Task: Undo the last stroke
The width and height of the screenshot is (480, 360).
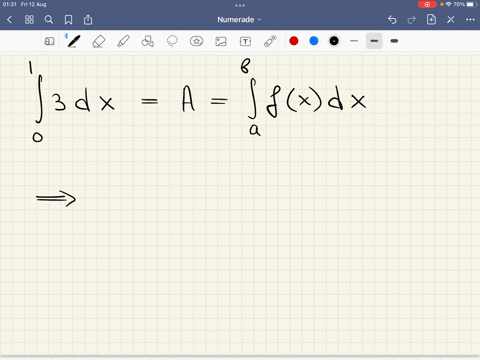Action: [x=392, y=20]
